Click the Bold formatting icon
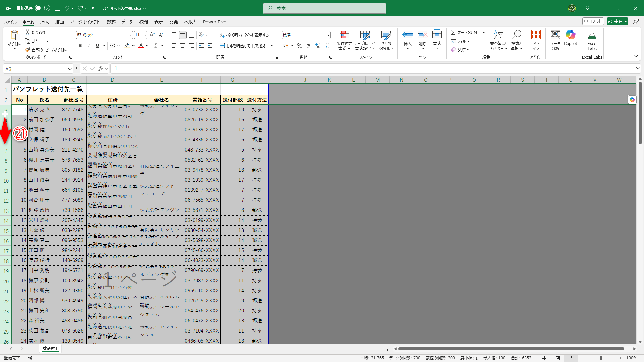The image size is (644, 362). point(80,46)
